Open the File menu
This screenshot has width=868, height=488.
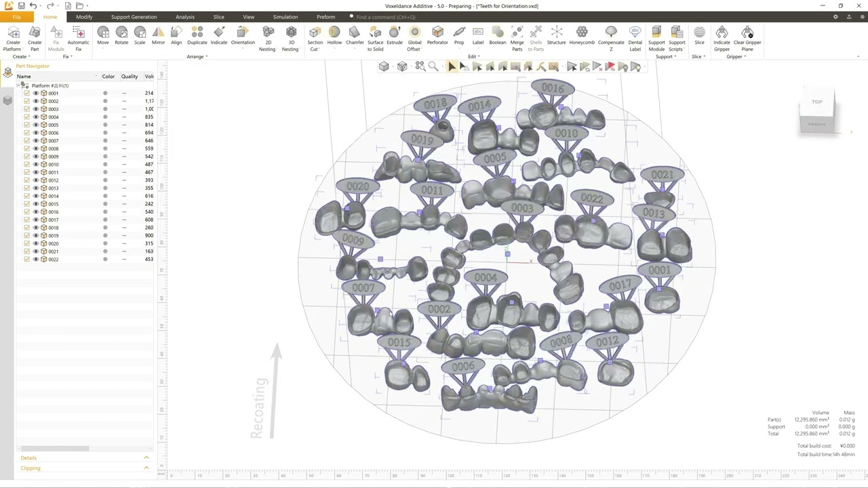tap(16, 17)
